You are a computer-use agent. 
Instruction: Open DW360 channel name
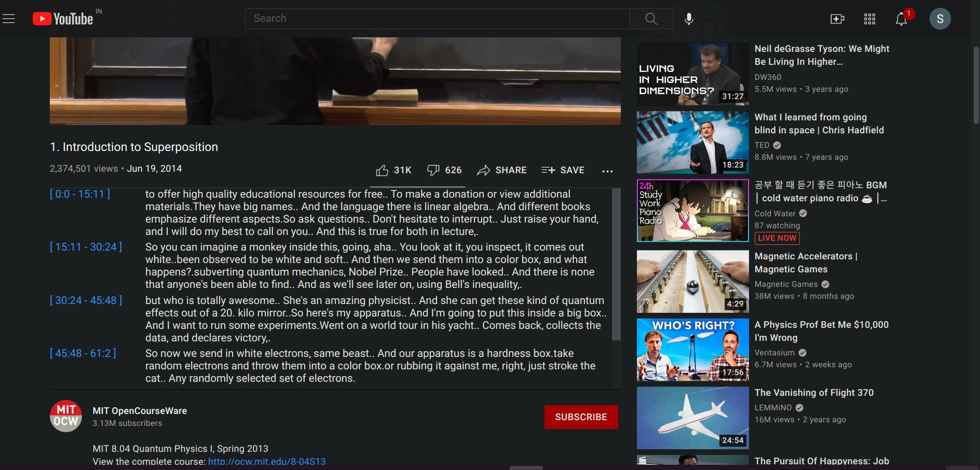click(x=768, y=77)
